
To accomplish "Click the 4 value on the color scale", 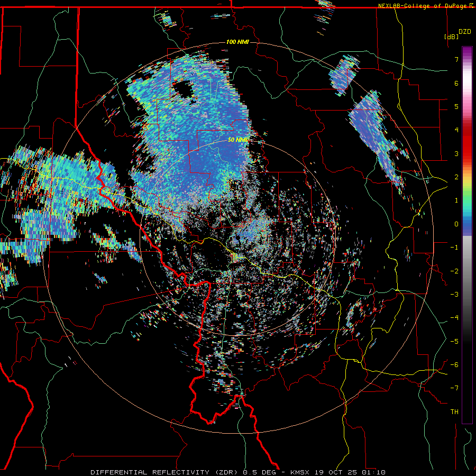I will coord(456,130).
